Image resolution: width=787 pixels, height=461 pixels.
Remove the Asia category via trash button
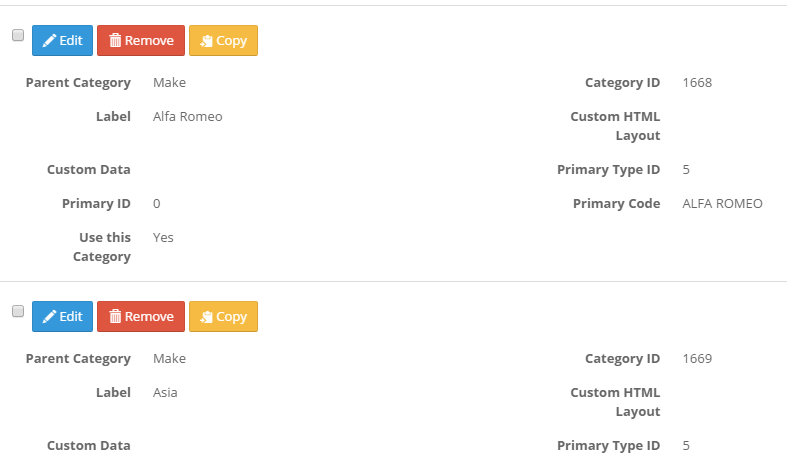[141, 316]
